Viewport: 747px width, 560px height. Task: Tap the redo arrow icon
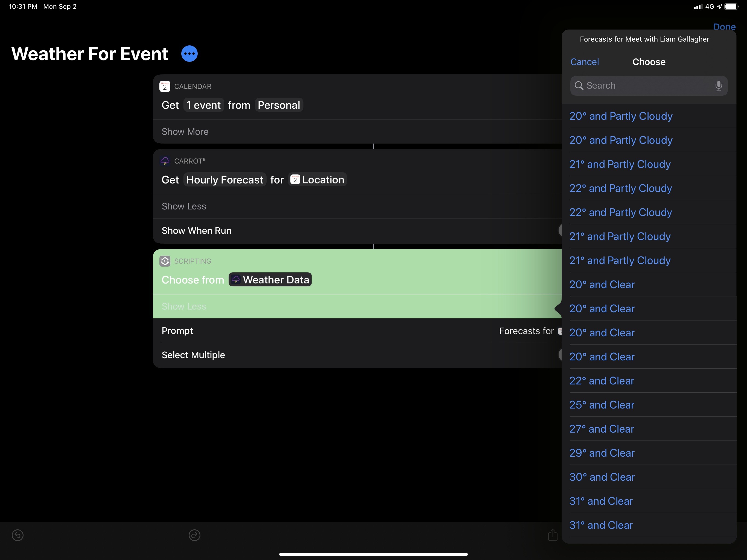click(x=194, y=535)
